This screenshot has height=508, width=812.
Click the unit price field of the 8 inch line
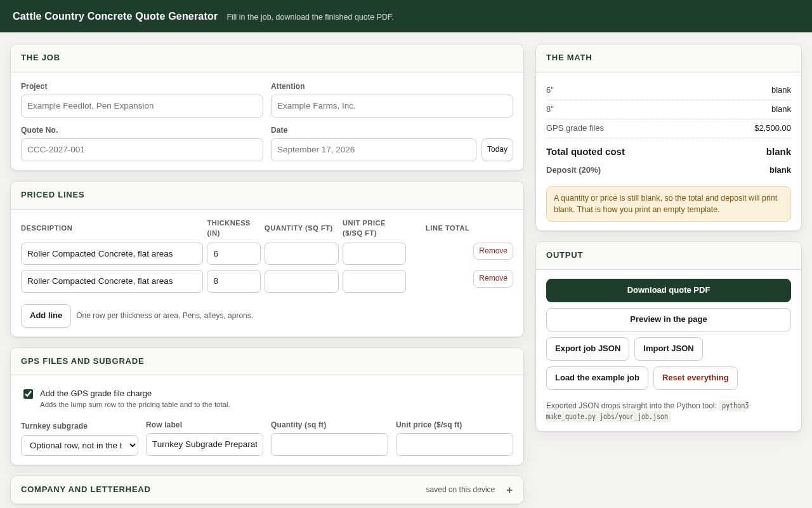tap(374, 281)
